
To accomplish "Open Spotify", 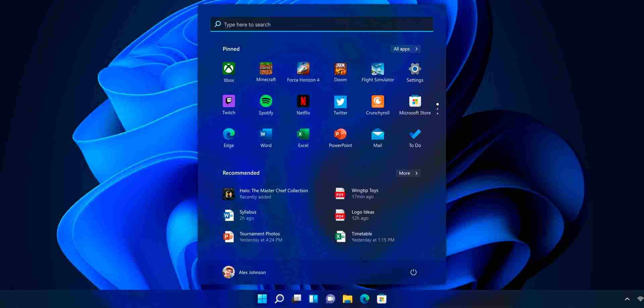I will [266, 105].
